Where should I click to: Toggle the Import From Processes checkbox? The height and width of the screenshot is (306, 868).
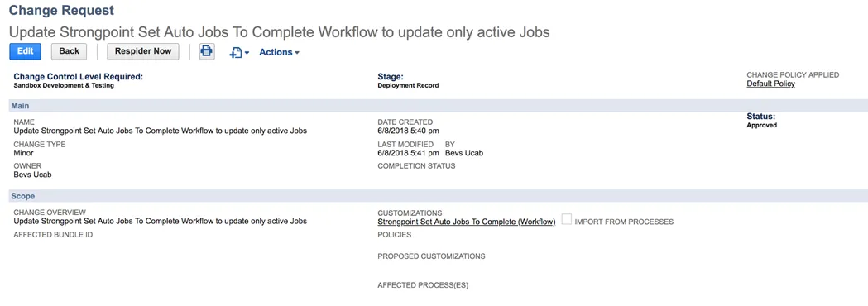coord(566,220)
